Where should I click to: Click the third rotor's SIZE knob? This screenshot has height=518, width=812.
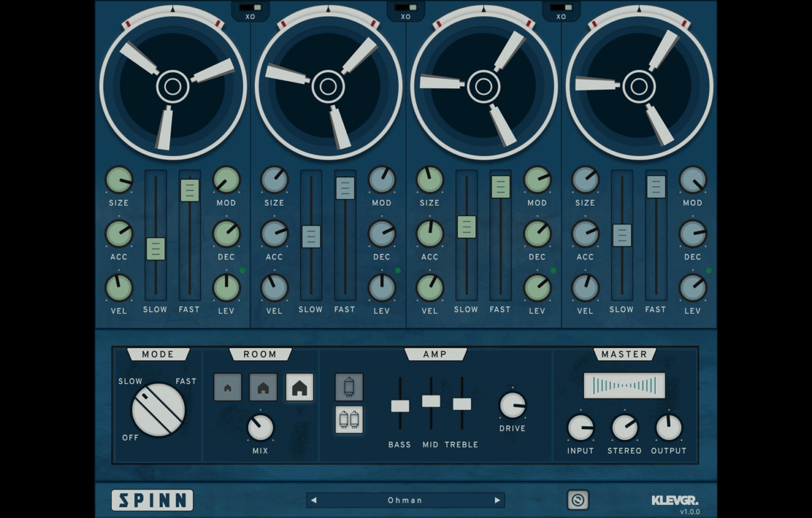pos(430,180)
